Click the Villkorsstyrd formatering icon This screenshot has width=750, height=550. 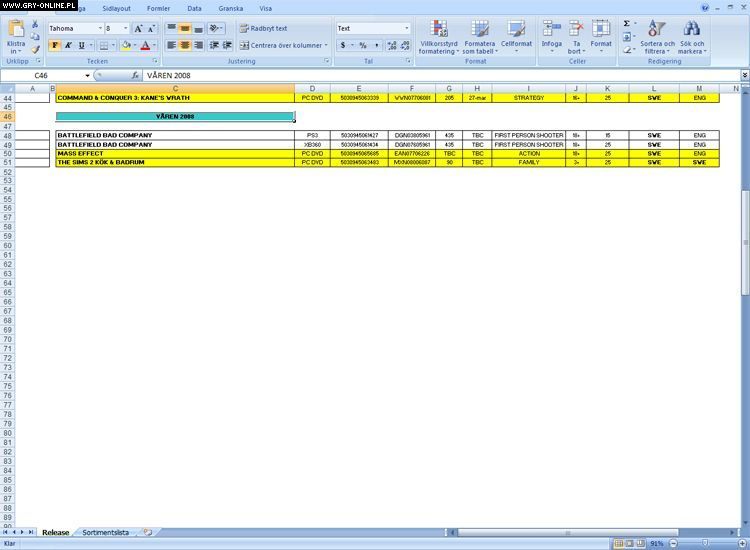[438, 29]
